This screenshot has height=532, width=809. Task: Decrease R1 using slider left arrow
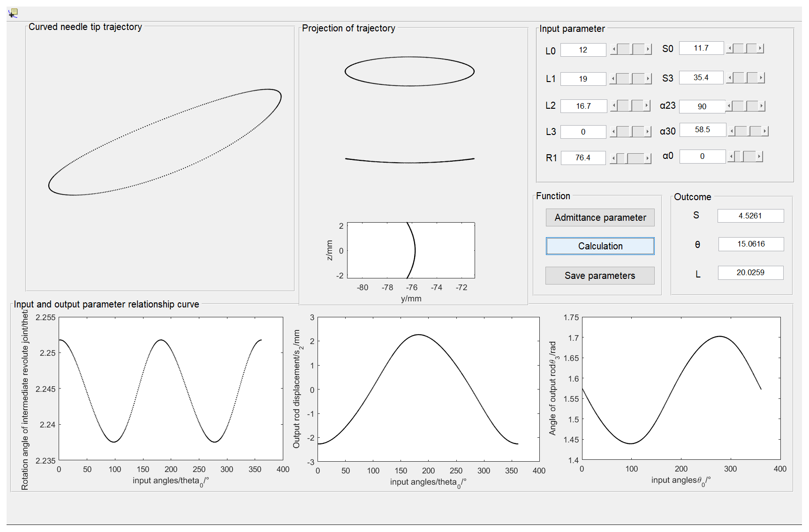point(613,158)
